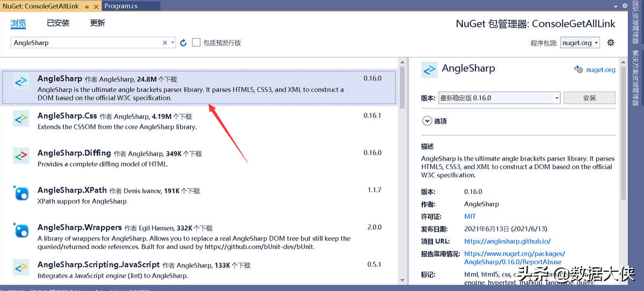Open the anglesharp.github.io project URL
This screenshot has height=291, width=644.
[x=507, y=241]
